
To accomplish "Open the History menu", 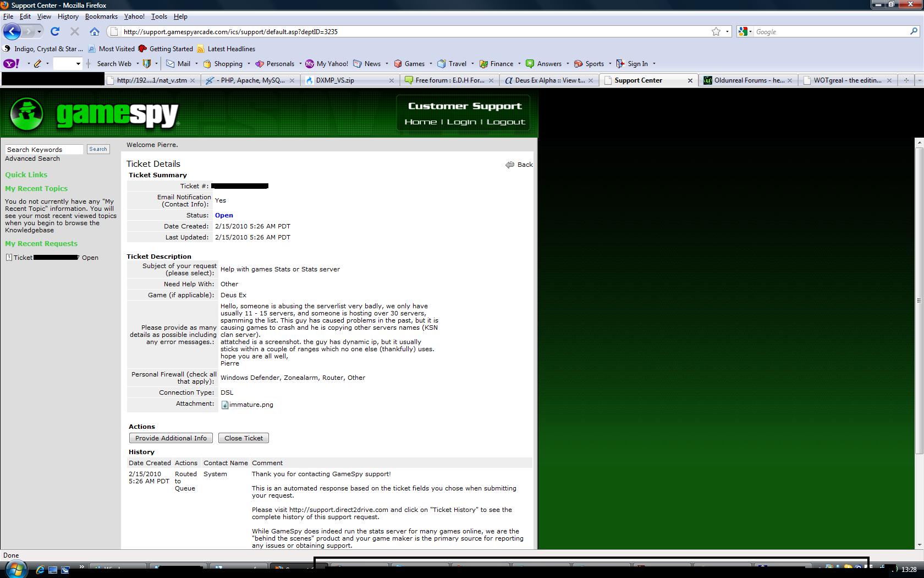I will (x=68, y=17).
